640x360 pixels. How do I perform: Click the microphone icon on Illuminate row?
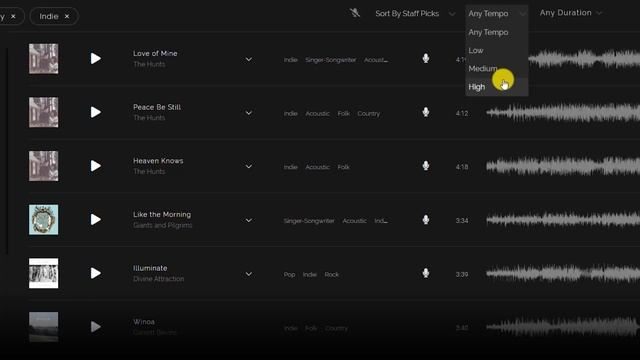426,273
